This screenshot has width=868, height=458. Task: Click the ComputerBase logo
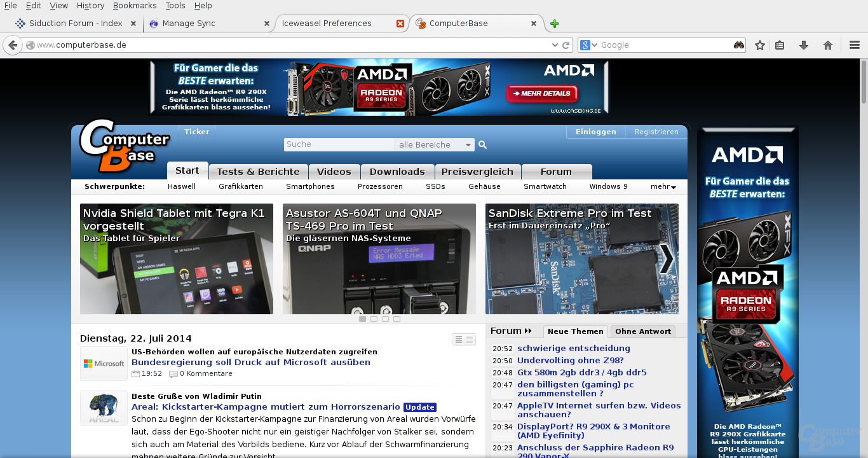(x=124, y=146)
